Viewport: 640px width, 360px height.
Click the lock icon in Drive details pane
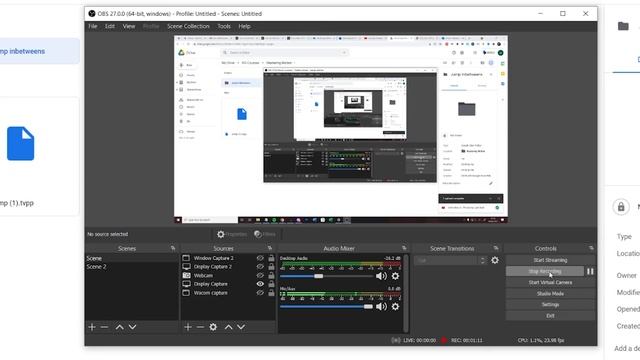pyautogui.click(x=621, y=207)
